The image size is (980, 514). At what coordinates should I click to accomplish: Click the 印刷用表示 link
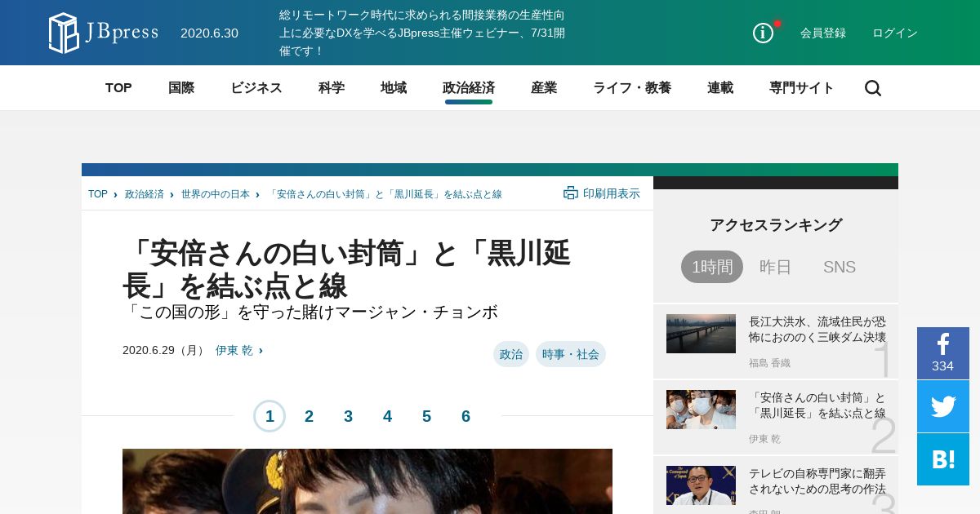(612, 193)
